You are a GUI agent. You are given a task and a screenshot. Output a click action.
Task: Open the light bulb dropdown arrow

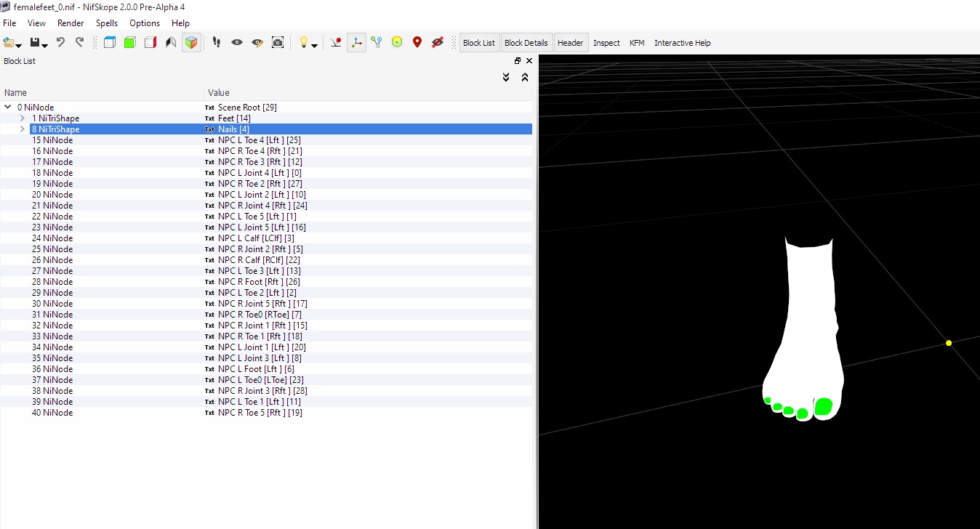[x=314, y=45]
